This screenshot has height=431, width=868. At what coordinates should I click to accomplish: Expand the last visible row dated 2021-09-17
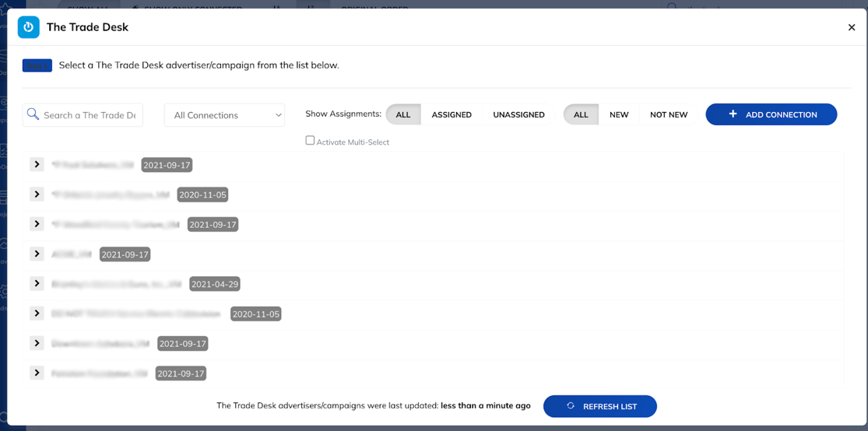[x=37, y=373]
